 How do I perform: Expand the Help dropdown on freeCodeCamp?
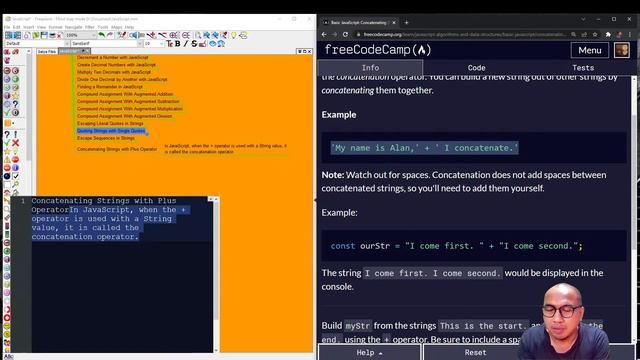coord(369,352)
